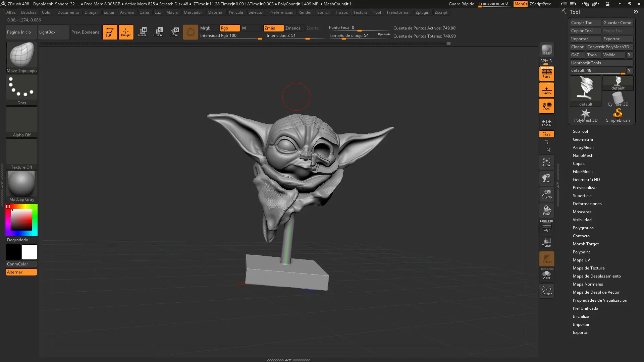
Task: Click the Página Inicio button
Action: 21,32
